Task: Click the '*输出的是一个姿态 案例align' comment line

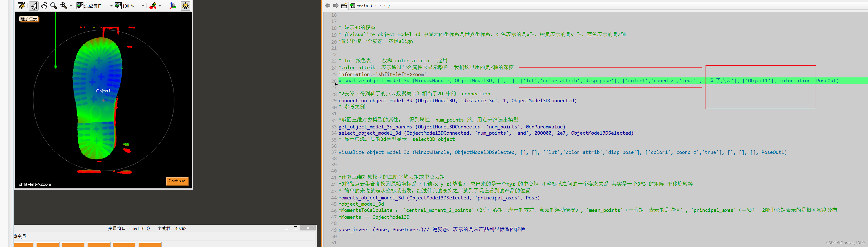Action: 375,41
